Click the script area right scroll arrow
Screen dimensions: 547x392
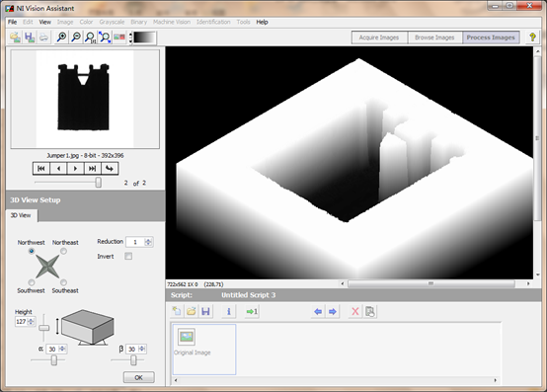point(495,380)
